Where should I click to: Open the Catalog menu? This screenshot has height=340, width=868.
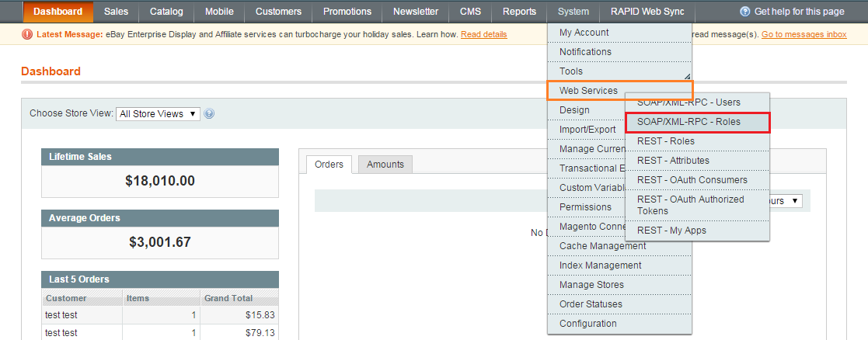166,12
